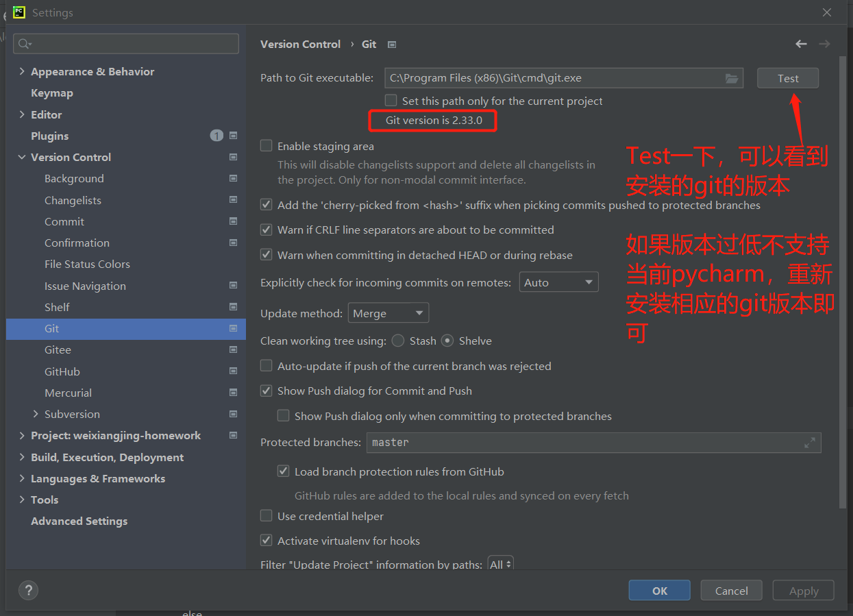Screen dimensions: 853x616
Task: Expand Project: weixiangjing-homework section
Action: (x=22, y=435)
